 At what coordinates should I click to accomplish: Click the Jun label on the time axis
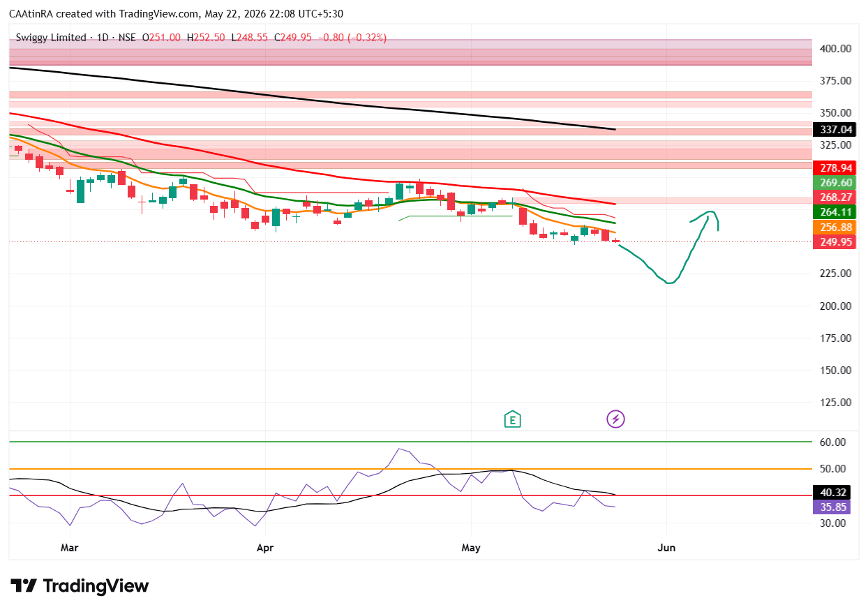point(666,548)
